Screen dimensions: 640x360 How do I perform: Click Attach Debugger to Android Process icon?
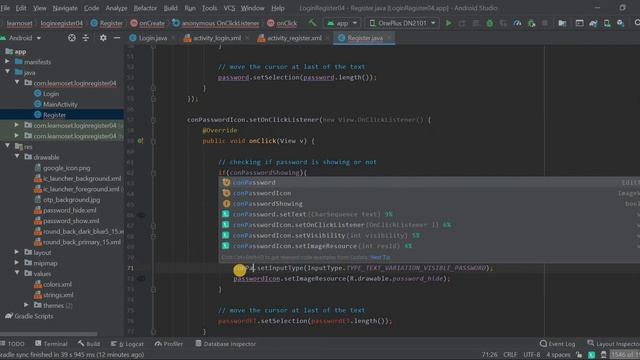(531, 23)
